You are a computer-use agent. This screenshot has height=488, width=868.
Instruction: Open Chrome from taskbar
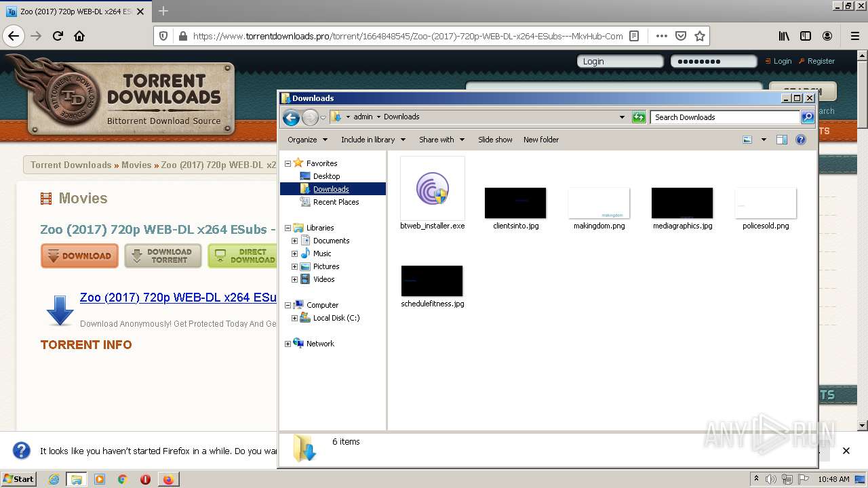coord(122,479)
